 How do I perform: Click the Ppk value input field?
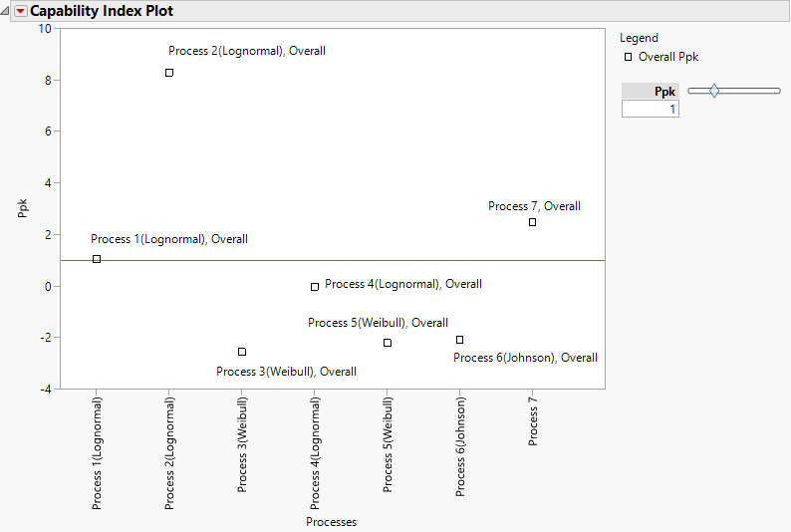(x=650, y=109)
